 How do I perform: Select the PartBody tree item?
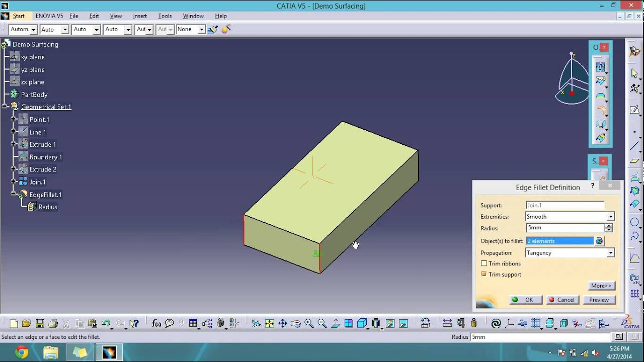[34, 95]
